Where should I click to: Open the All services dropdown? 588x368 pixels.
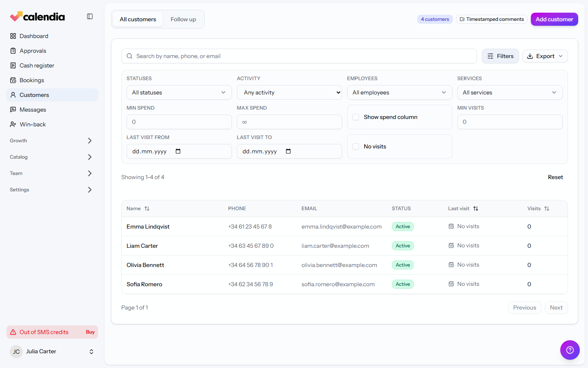(510, 92)
